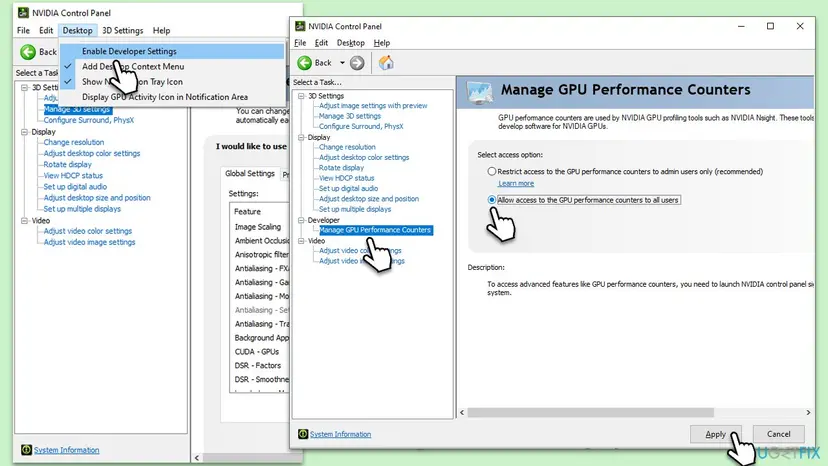Open Edit menu in front window

[321, 43]
